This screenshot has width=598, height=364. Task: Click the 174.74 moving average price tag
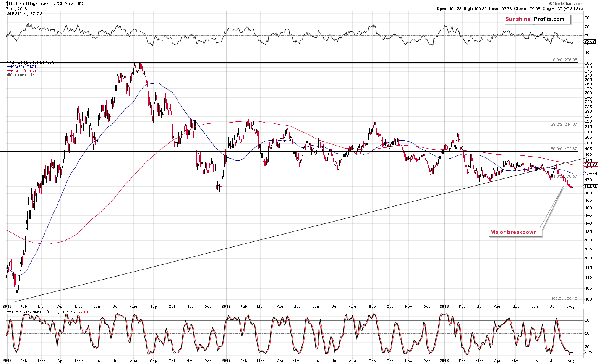pos(591,173)
